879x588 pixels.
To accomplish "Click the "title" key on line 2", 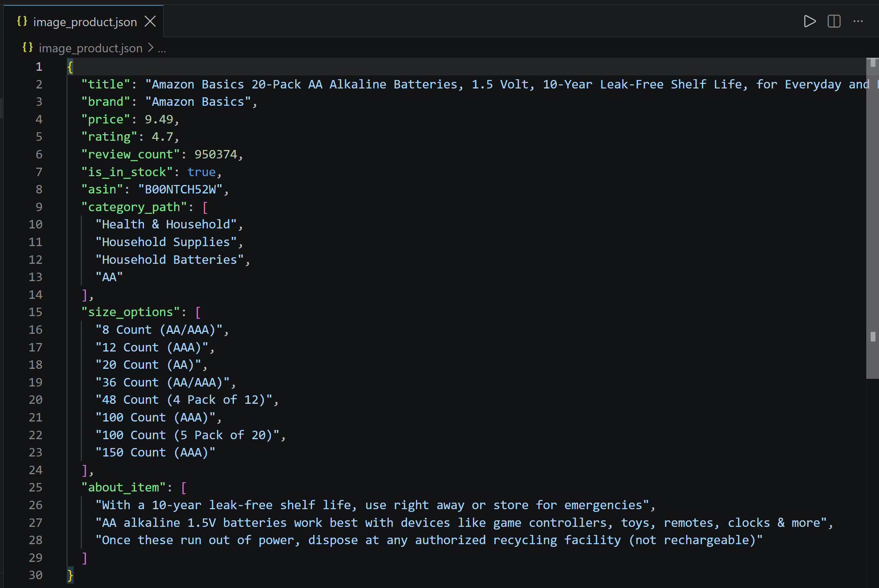I will (x=105, y=84).
